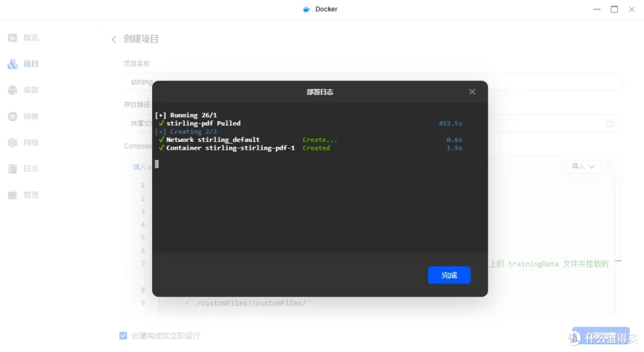Click the folder browse icon for storage path
Image resolution: width=644 pixels, height=352 pixels.
(610, 123)
